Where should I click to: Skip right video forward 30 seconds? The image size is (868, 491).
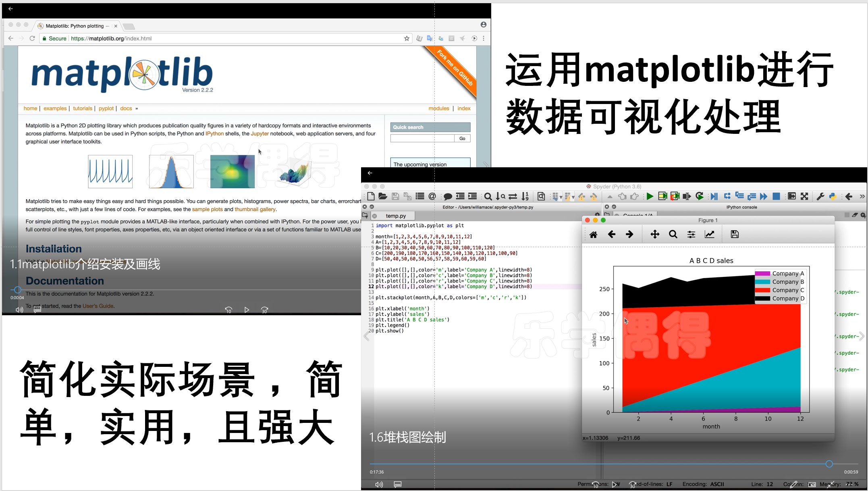point(633,485)
